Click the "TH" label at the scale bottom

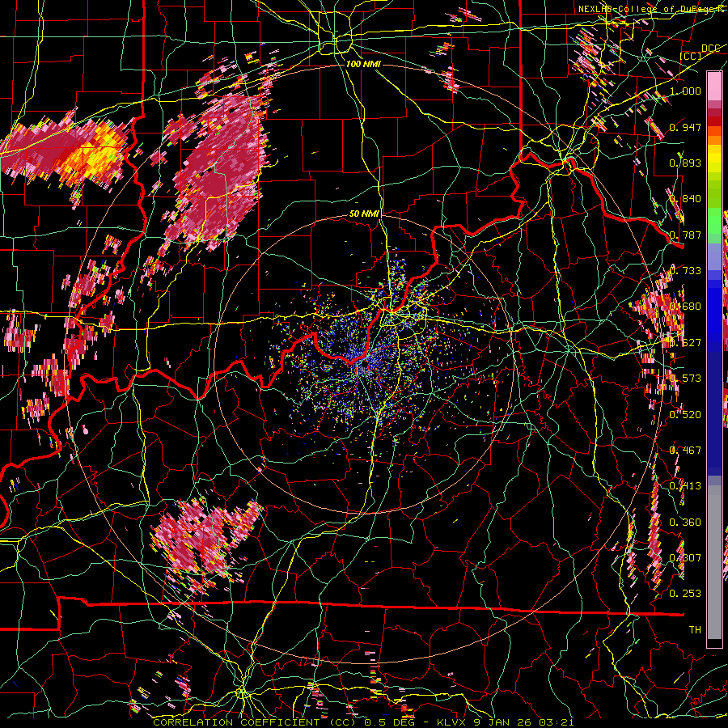695,630
